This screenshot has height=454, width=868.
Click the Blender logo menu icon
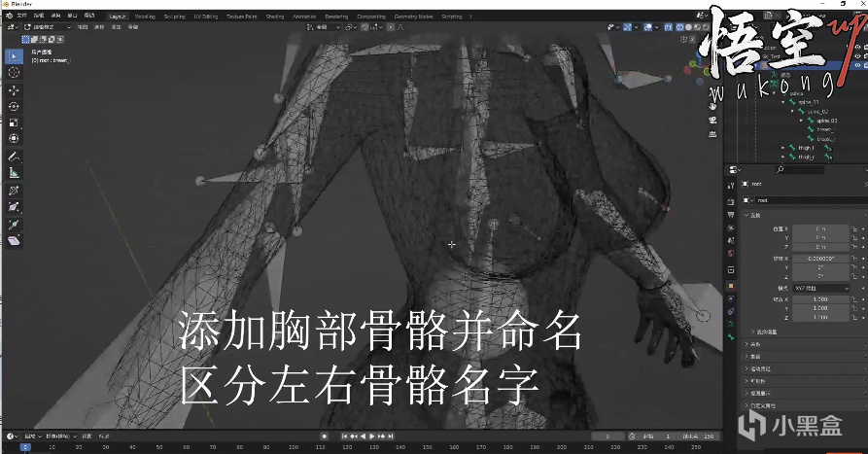pos(9,16)
